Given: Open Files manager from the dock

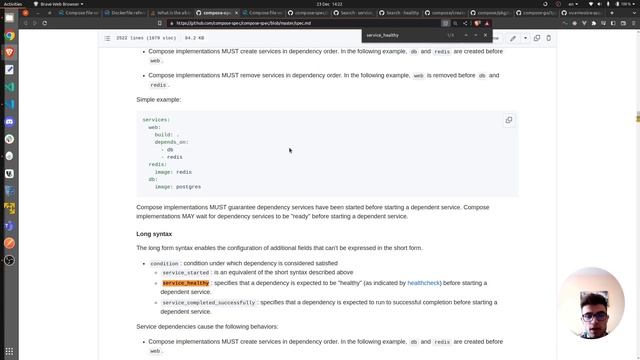Looking at the screenshot, I should (x=9, y=18).
